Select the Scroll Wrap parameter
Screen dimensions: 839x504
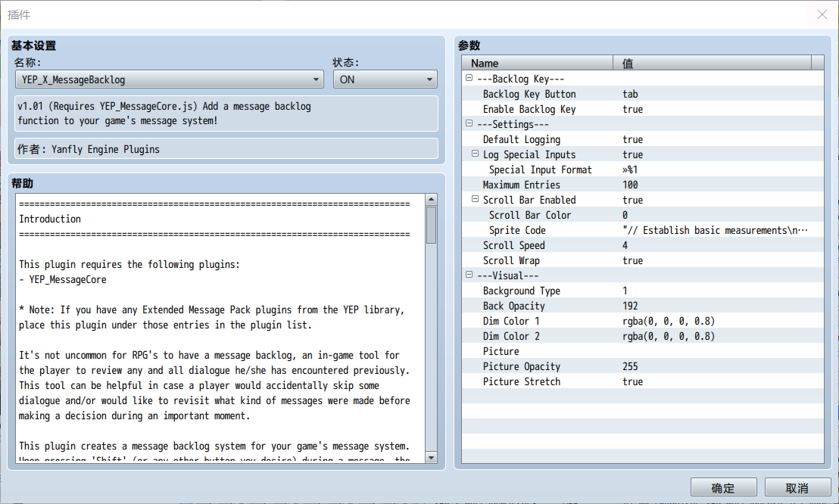click(643, 260)
